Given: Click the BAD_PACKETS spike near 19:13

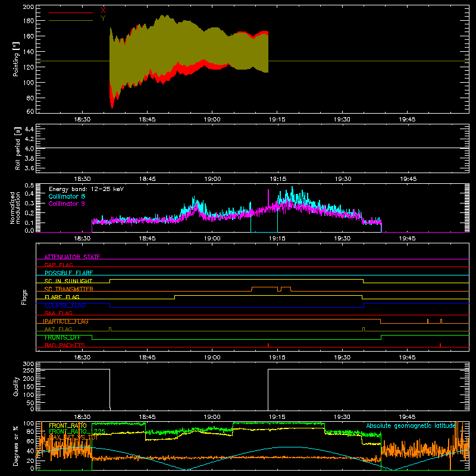Looking at the screenshot, I should click(268, 345).
